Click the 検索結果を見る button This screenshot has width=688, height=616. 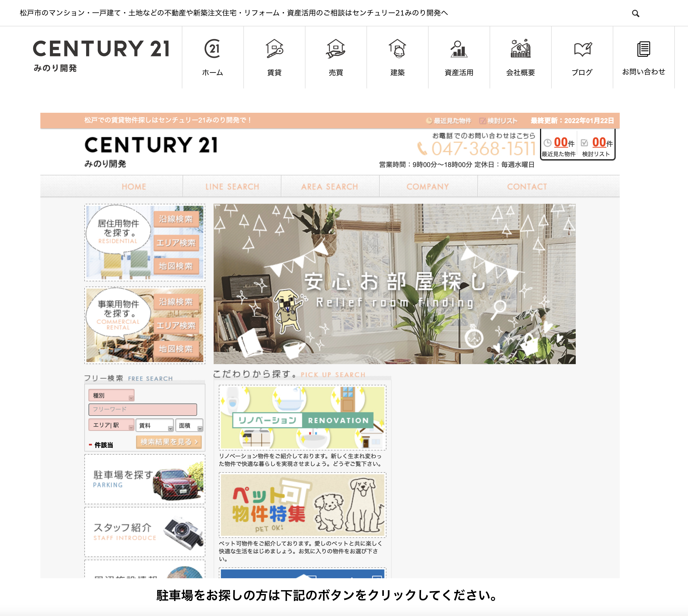pos(169,442)
